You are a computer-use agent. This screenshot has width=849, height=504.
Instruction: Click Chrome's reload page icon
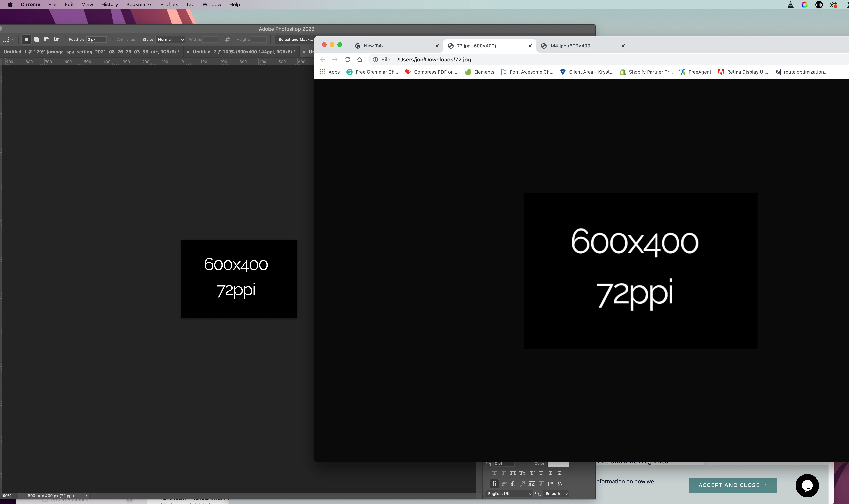pyautogui.click(x=347, y=59)
